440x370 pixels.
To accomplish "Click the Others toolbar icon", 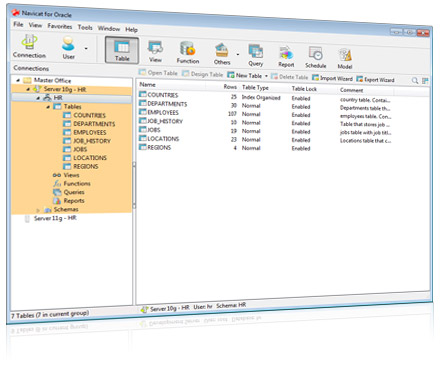I will pyautogui.click(x=222, y=54).
